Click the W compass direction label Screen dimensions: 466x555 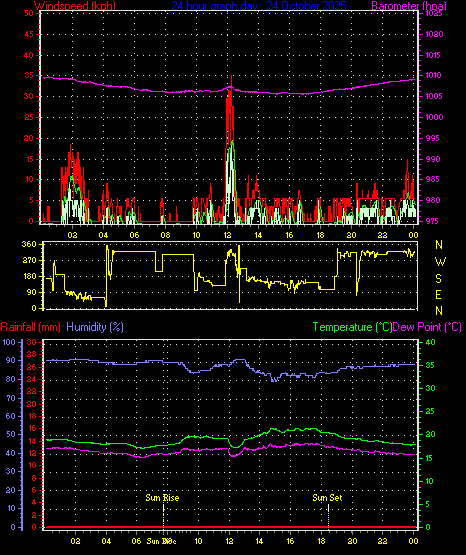(x=440, y=262)
